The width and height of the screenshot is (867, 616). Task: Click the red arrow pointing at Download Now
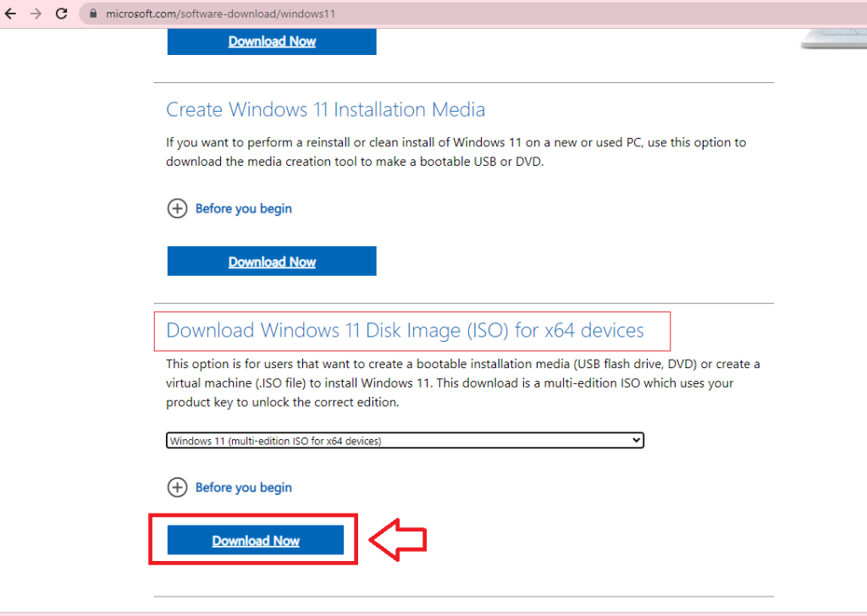coord(398,541)
